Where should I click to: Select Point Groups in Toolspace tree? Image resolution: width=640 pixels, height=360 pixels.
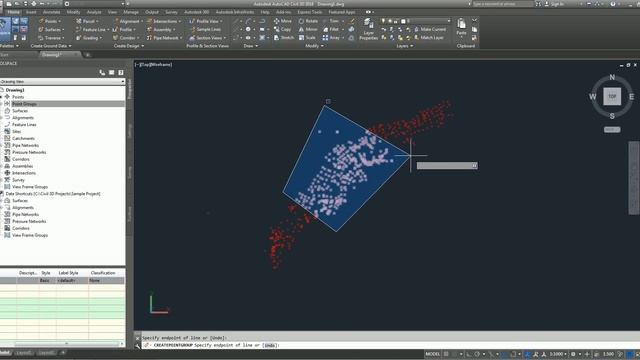24,104
